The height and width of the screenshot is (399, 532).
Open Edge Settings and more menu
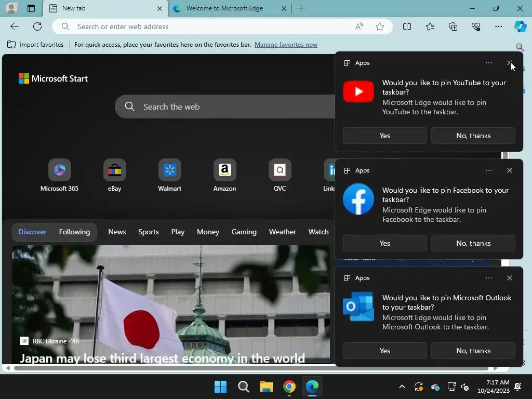pyautogui.click(x=498, y=26)
